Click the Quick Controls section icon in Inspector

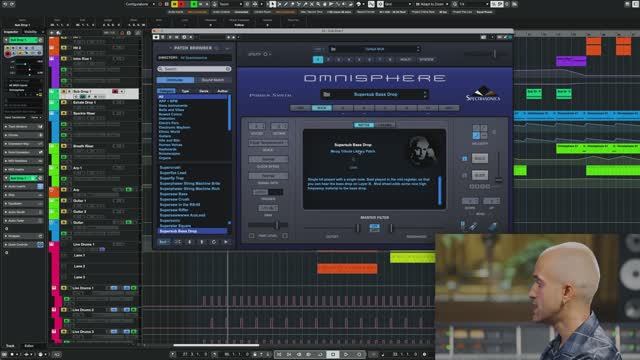pyautogui.click(x=40, y=244)
